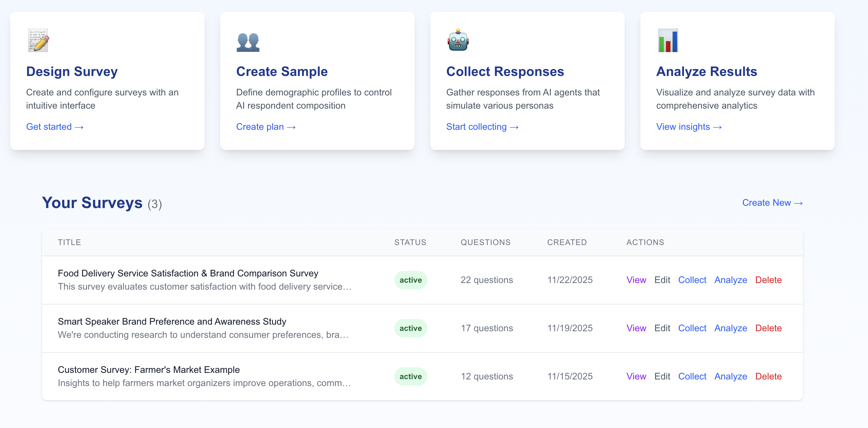The width and height of the screenshot is (868, 428).
Task: Collect responses for Farmer's Market survey
Action: point(692,376)
